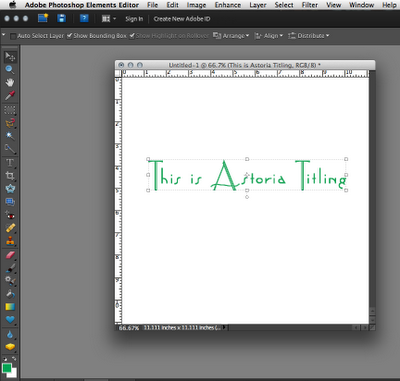Pick the Eyedropper tool
Viewport: 400px width, 381px height.
click(10, 96)
